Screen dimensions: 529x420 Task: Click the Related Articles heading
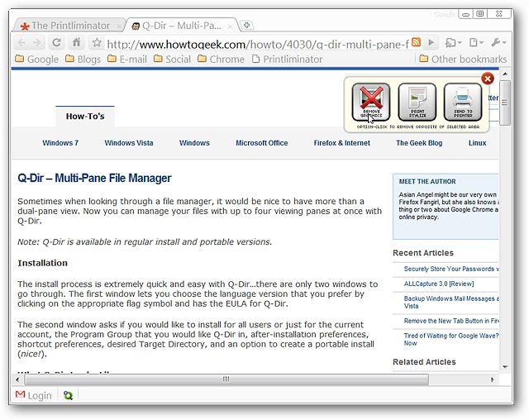click(x=424, y=361)
